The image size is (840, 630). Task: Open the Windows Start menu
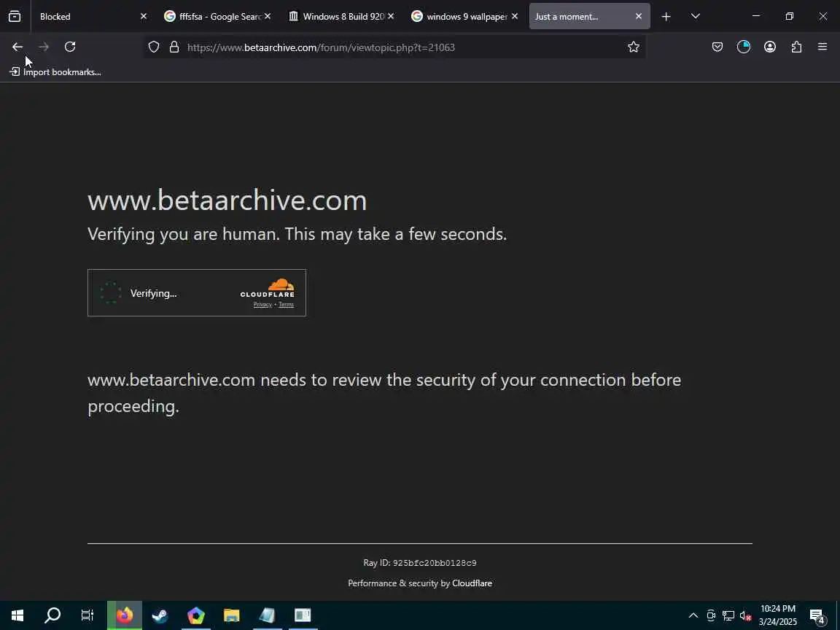[17, 615]
